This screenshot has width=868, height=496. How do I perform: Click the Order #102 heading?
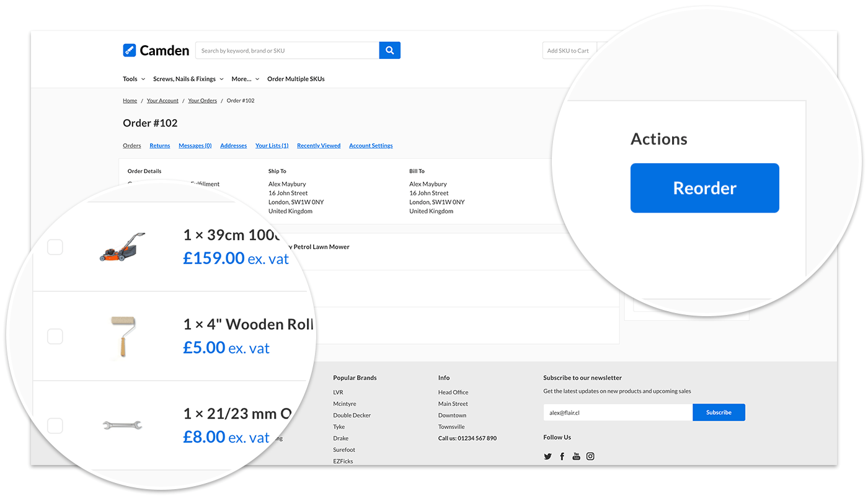(x=150, y=123)
